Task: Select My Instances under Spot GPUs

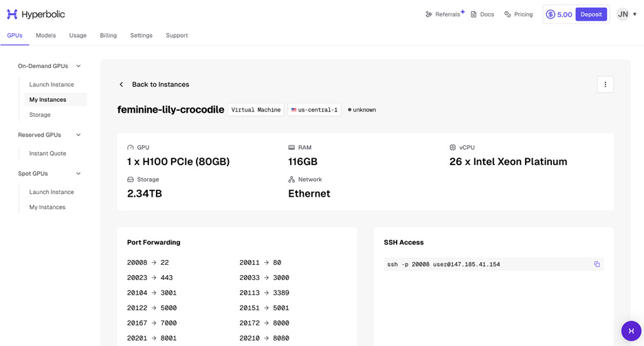Action: coord(47,207)
